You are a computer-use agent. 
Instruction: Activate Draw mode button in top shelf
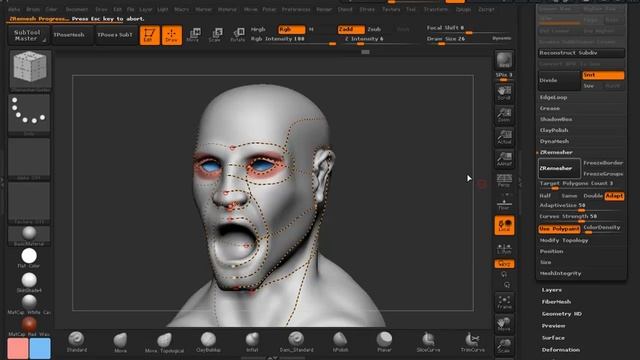172,35
